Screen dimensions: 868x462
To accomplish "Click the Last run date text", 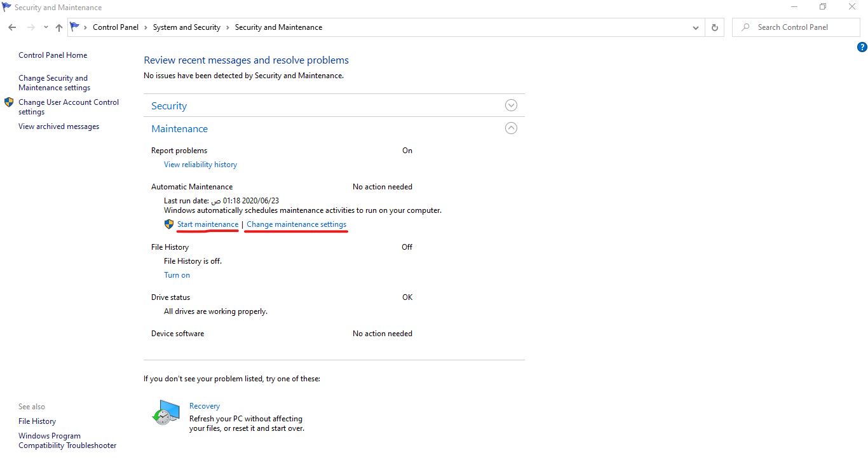I will click(x=221, y=200).
